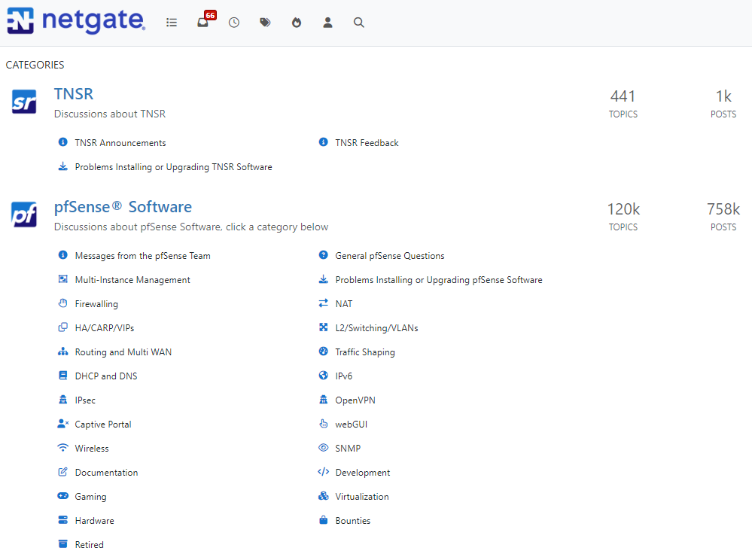This screenshot has width=752, height=560.
Task: Open Problems Installing or Upgrading TNSR Software
Action: 174,167
